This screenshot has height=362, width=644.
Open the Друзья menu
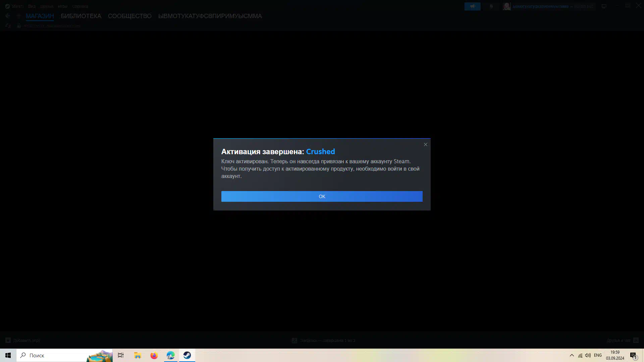pos(47,6)
